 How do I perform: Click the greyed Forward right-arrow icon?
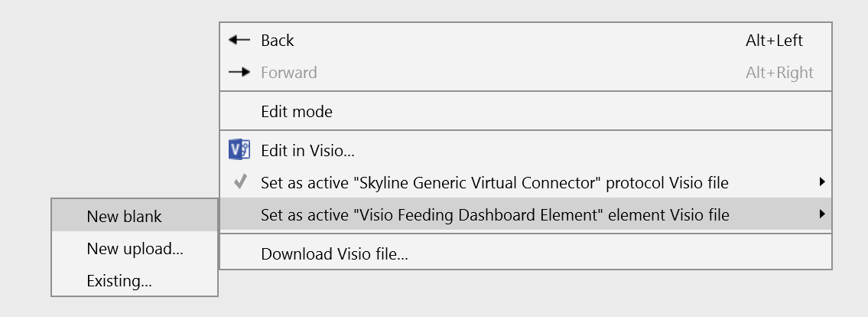coord(239,72)
